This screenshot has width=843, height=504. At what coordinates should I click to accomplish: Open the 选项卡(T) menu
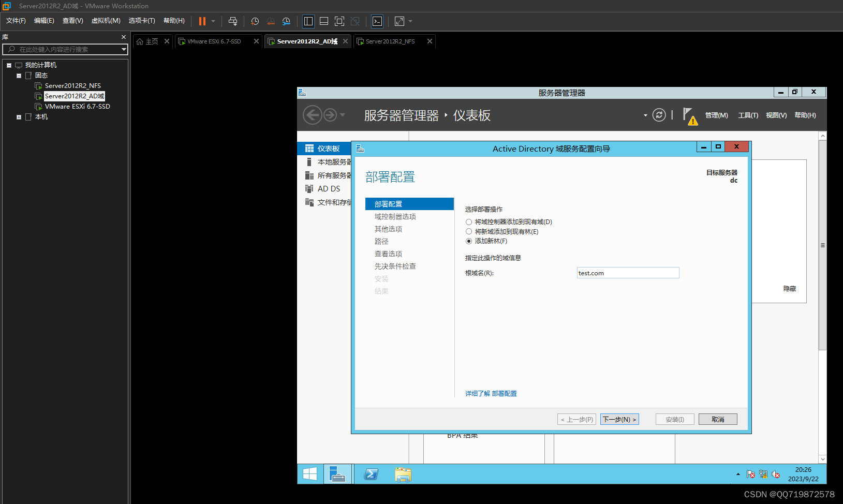142,21
